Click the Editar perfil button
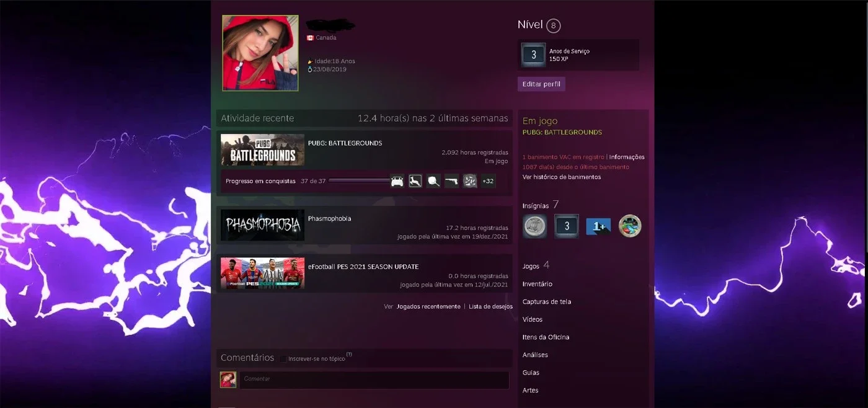The height and width of the screenshot is (408, 868). click(541, 84)
